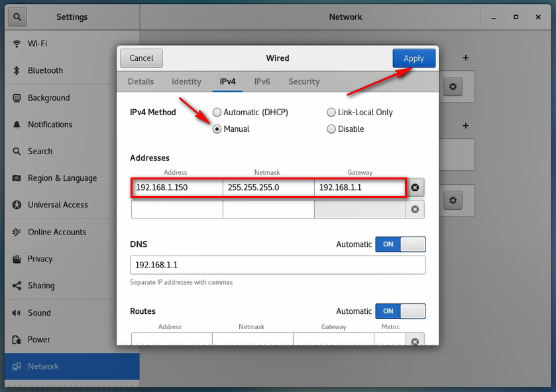Switch to the Identity tab
Screen dimensions: 556x392
click(186, 81)
